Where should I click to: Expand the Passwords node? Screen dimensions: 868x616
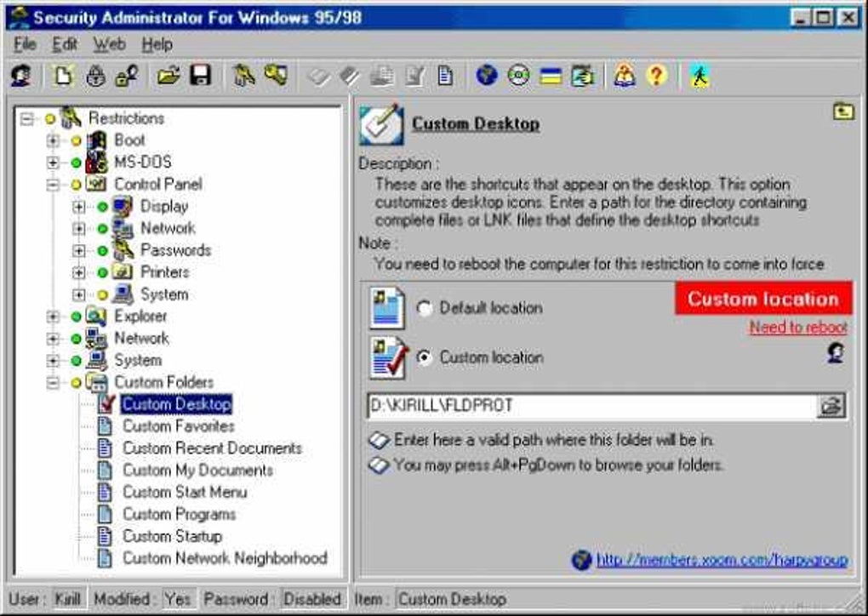point(78,251)
